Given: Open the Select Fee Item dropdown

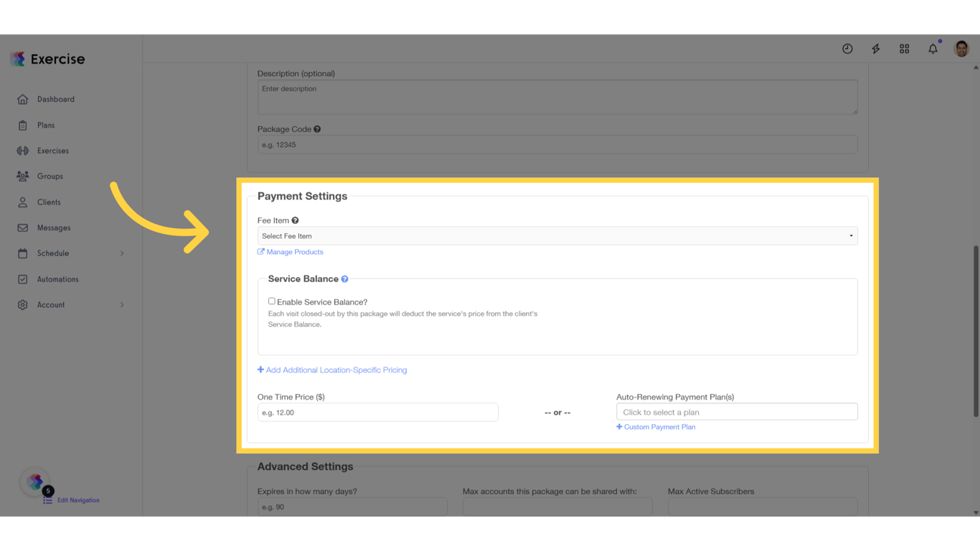Looking at the screenshot, I should [557, 235].
